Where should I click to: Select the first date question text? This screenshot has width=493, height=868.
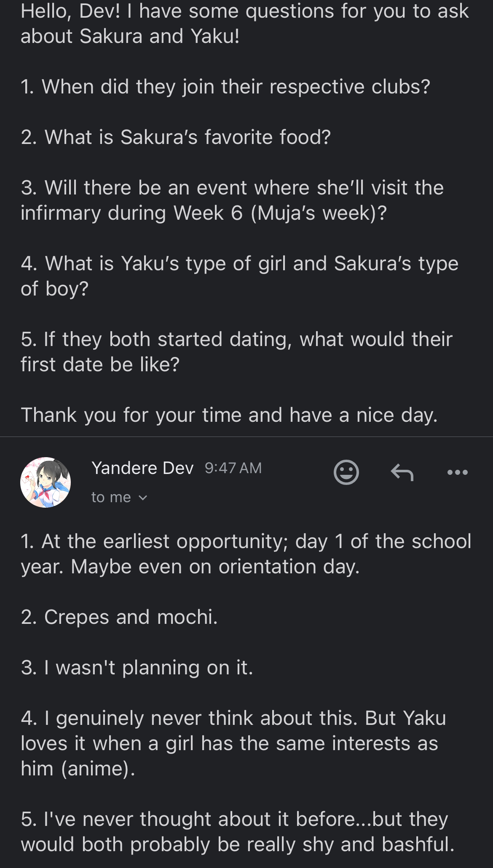236,352
